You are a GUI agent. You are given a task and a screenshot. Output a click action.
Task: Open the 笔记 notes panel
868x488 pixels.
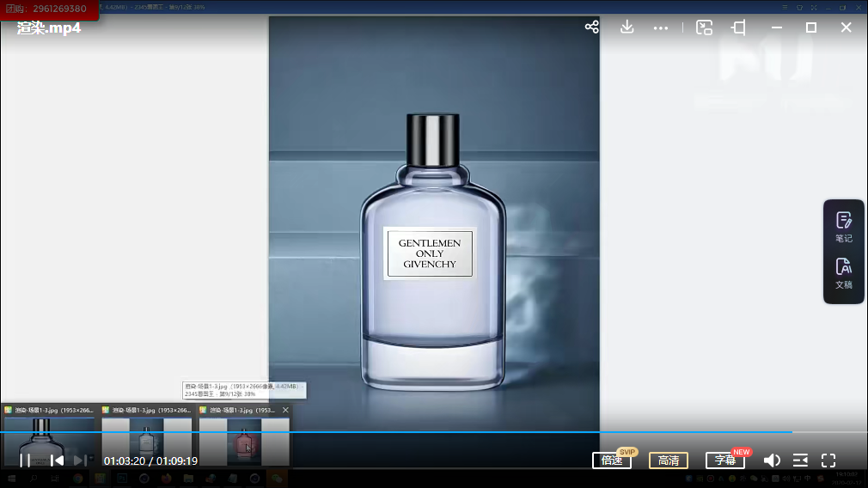point(844,227)
